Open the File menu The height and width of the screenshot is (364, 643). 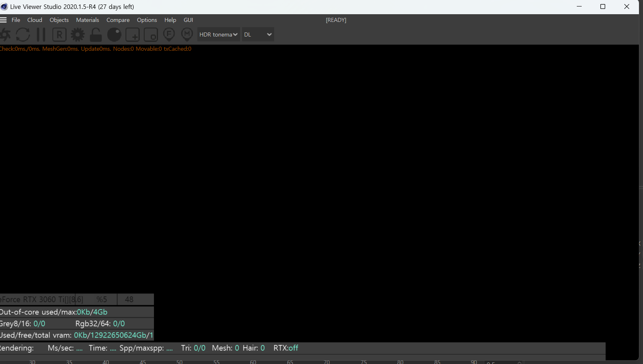pos(16,20)
